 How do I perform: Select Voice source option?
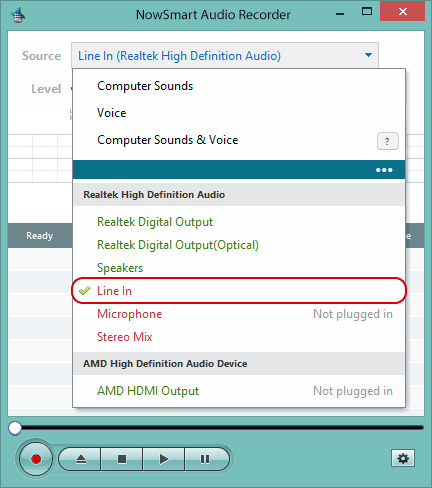(x=239, y=113)
